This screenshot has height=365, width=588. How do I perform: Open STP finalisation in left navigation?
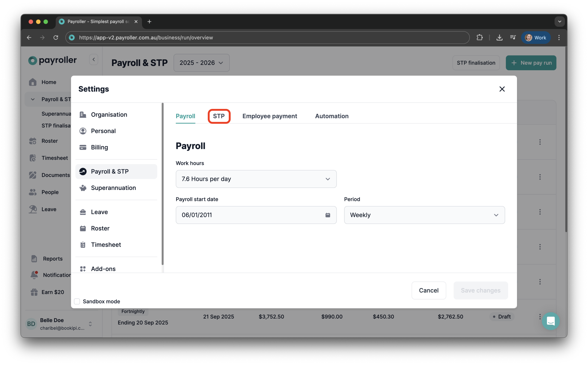pos(56,126)
